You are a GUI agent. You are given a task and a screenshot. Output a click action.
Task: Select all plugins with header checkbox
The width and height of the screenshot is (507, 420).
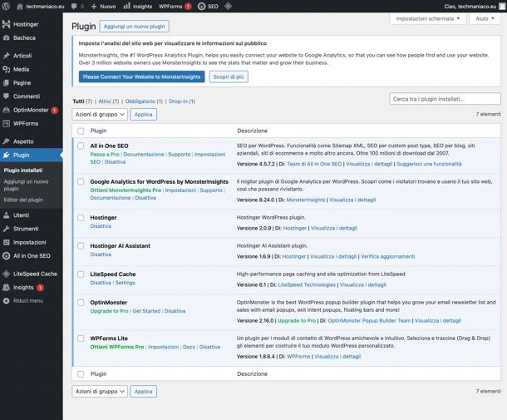pyautogui.click(x=81, y=131)
